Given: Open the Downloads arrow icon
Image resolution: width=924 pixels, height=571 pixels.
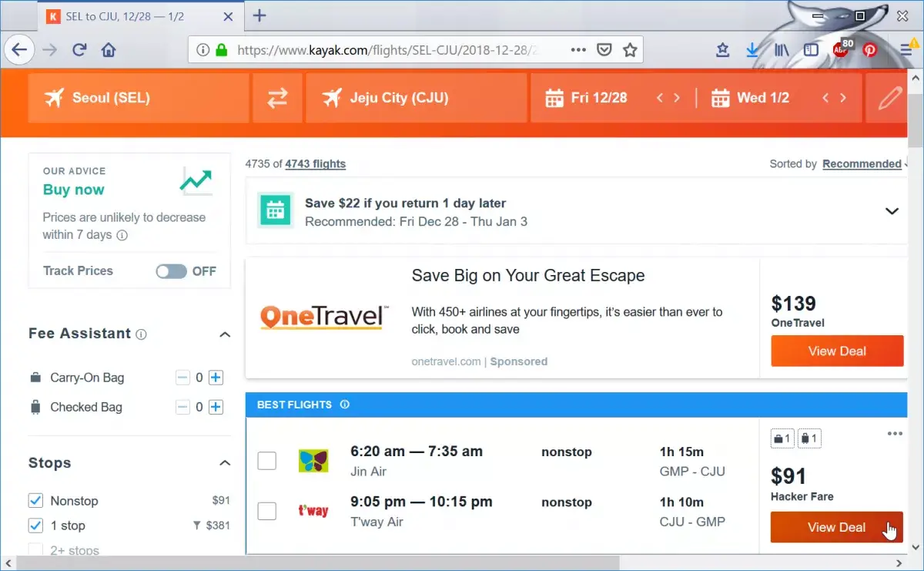Looking at the screenshot, I should click(752, 50).
